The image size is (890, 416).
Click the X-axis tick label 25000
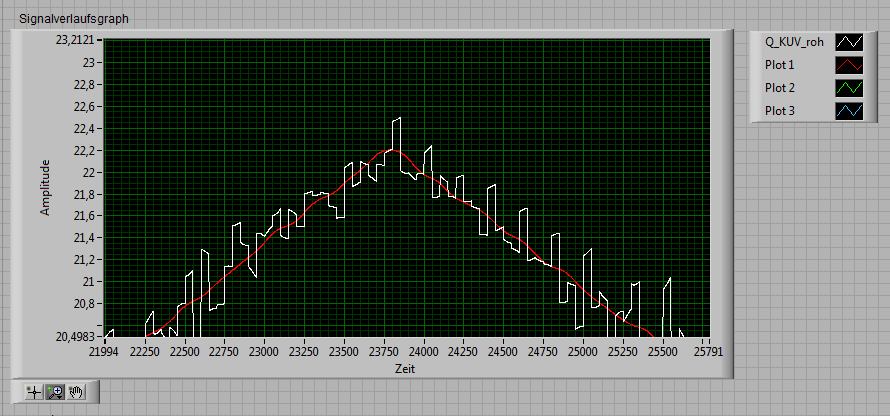[x=583, y=351]
